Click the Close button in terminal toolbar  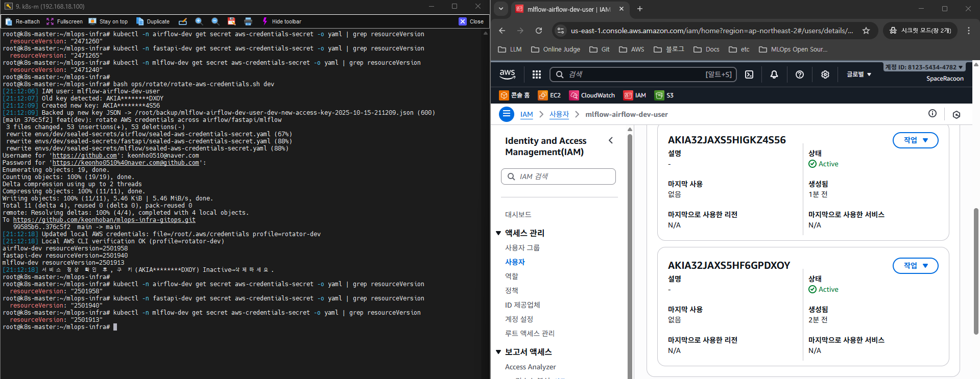471,21
